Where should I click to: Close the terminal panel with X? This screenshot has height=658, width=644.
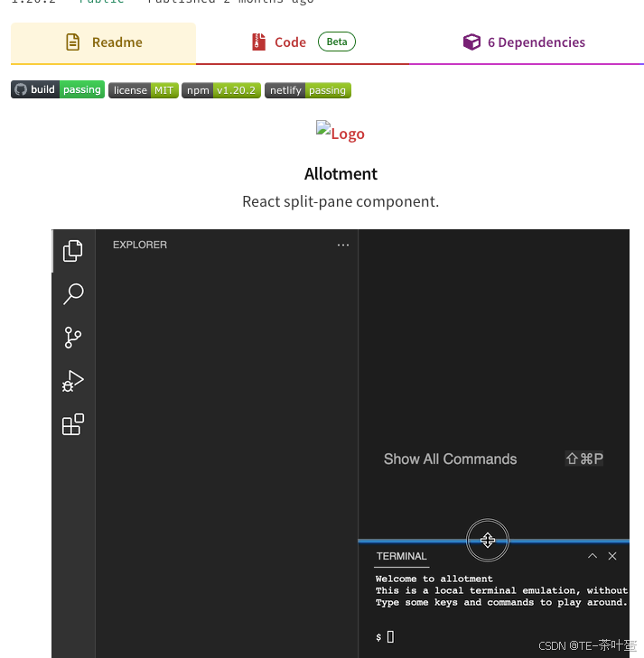612,556
